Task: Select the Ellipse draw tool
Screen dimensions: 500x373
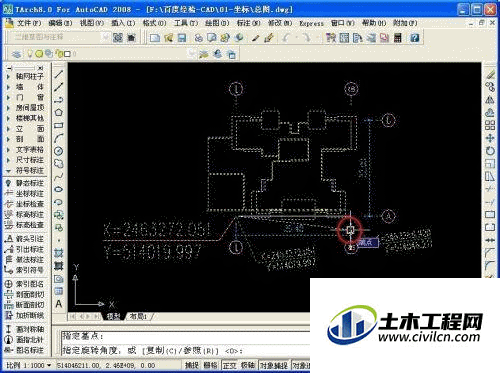Action: (x=59, y=189)
